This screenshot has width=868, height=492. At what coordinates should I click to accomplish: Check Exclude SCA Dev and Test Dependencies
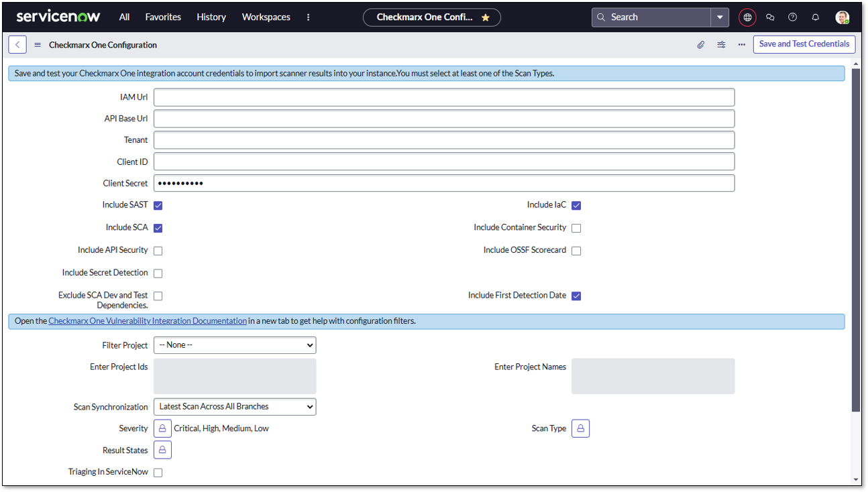click(x=158, y=296)
